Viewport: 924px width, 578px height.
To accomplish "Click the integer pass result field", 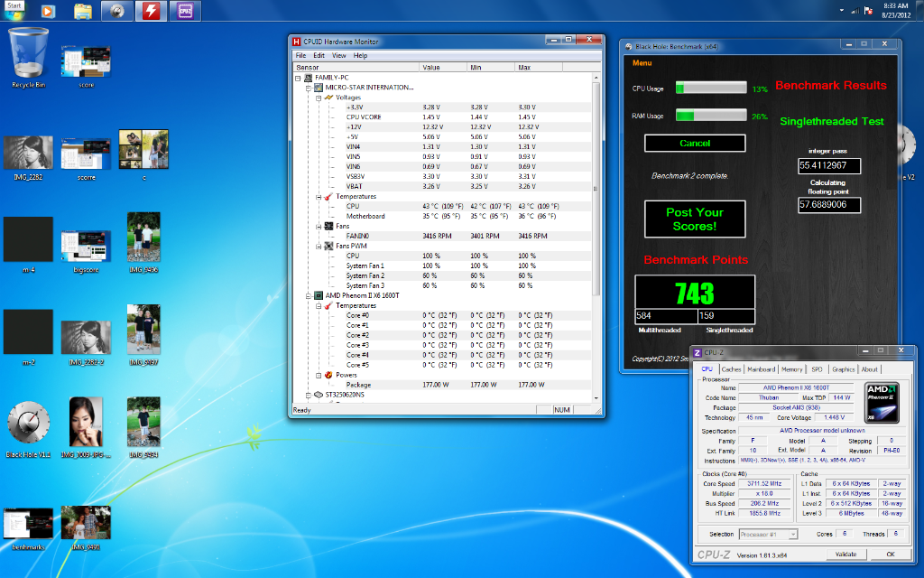I will point(829,166).
